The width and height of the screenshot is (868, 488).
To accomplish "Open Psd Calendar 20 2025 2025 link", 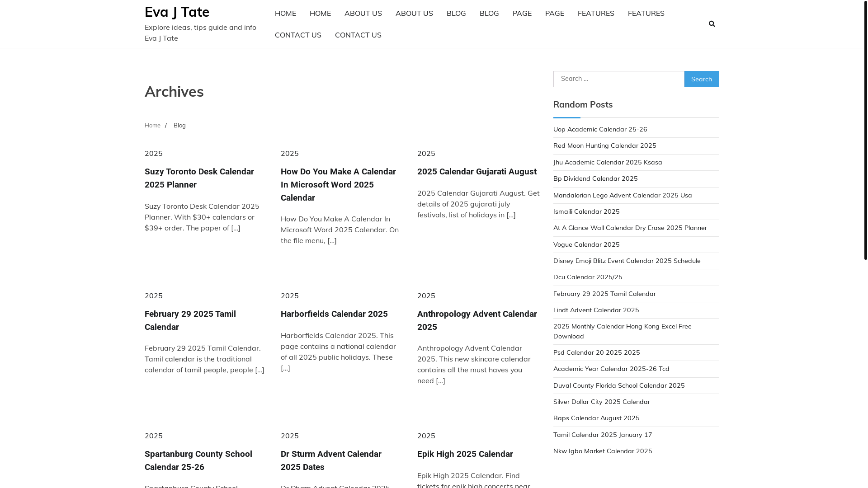I will pyautogui.click(x=597, y=352).
